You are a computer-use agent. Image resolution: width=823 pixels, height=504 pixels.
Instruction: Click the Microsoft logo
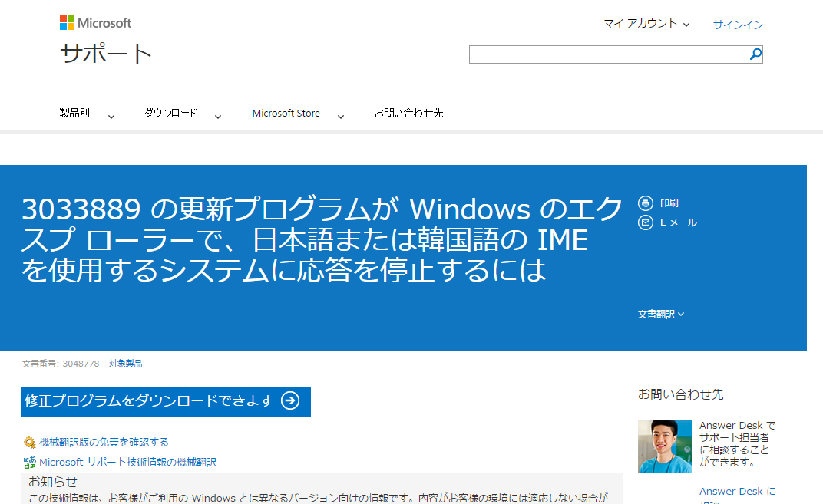coord(95,23)
